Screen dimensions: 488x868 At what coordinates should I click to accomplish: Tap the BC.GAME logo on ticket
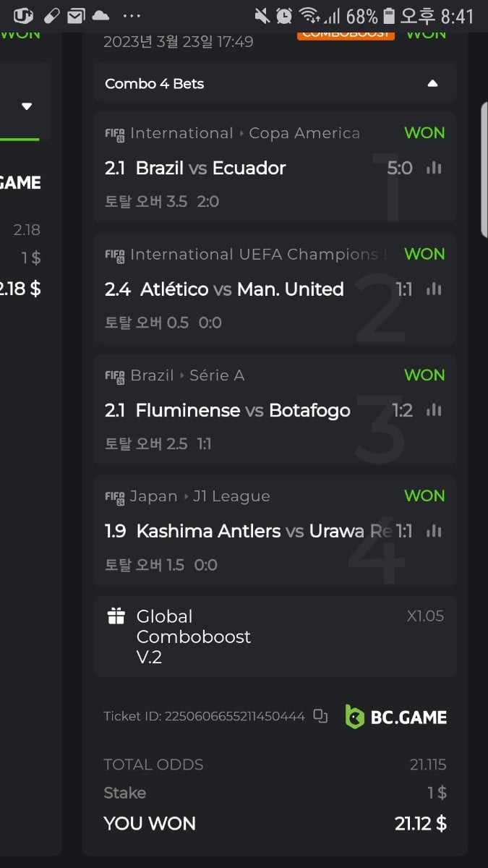click(395, 717)
